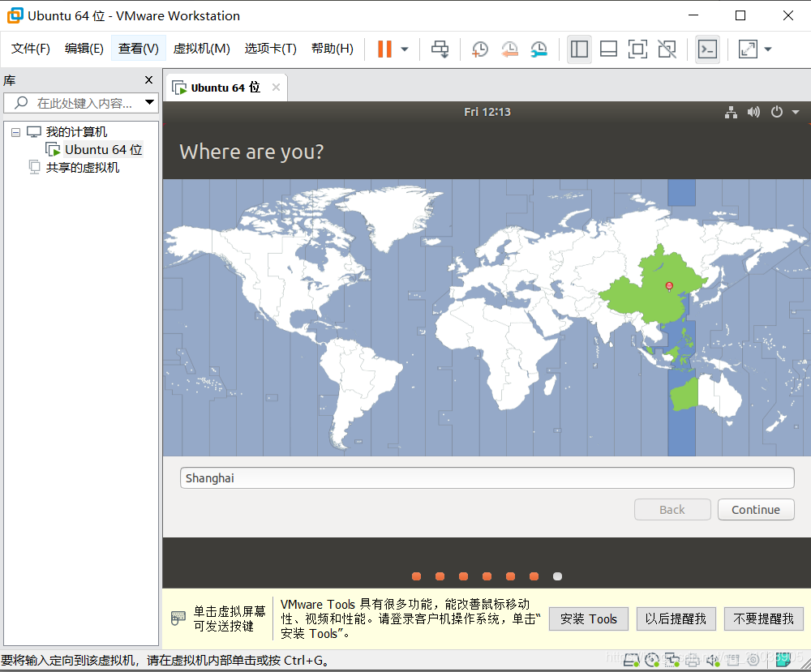Open the 文件(F) menu
811x672 pixels.
click(x=31, y=49)
